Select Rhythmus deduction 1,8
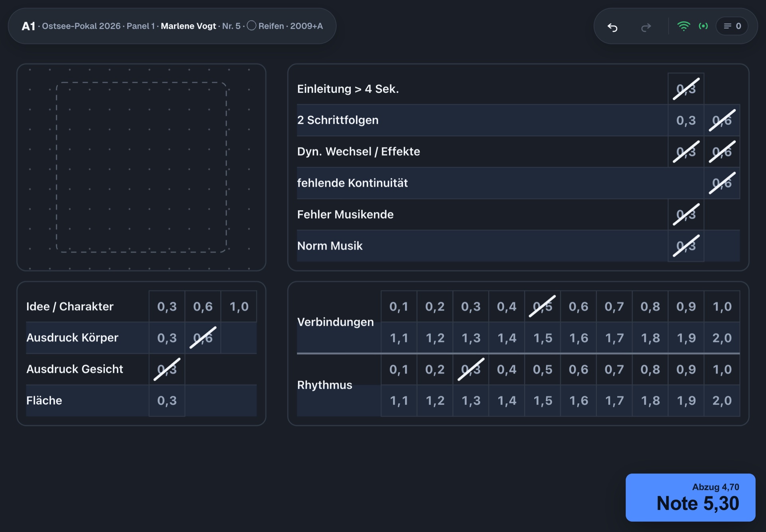Image resolution: width=766 pixels, height=532 pixels. 650,400
